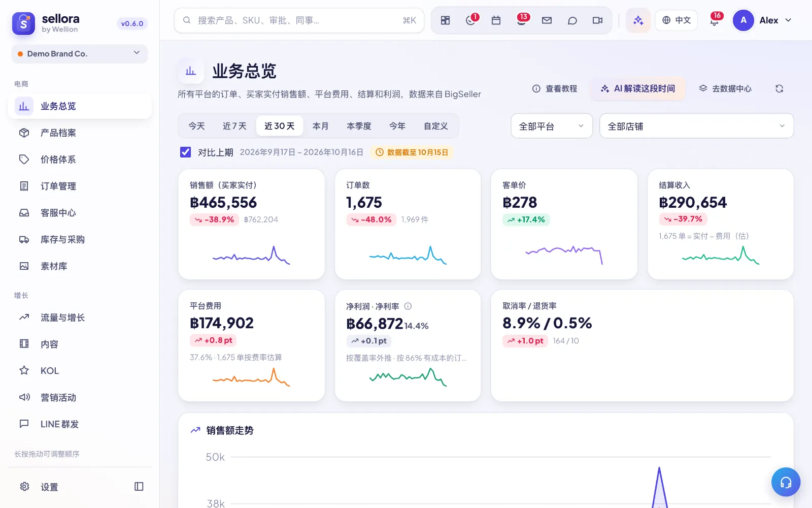Image resolution: width=812 pixels, height=508 pixels.
Task: Open the calendar icon in top toolbar
Action: 496,20
